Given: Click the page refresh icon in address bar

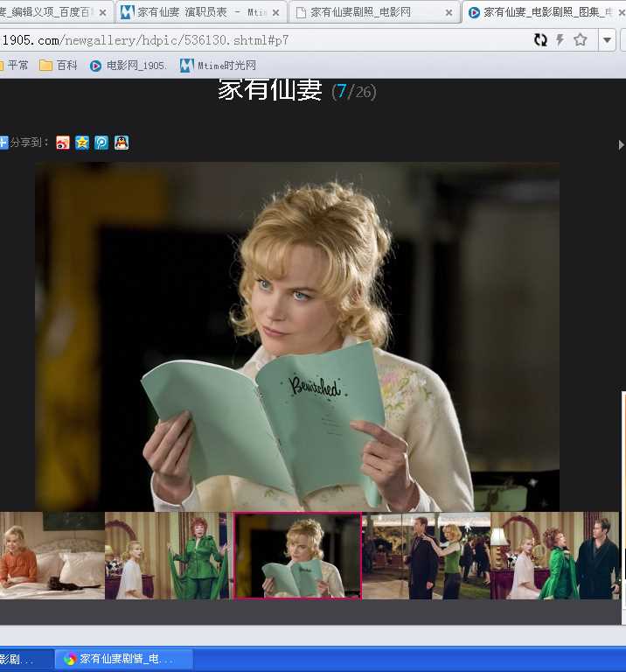Looking at the screenshot, I should [x=540, y=40].
